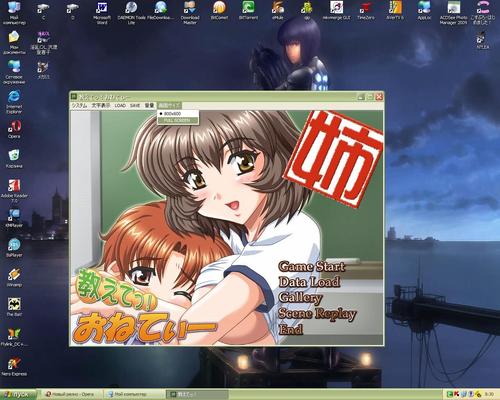The height and width of the screenshot is (400, 500).
Task: Click the red Kaspersky tray icon
Action: [456, 394]
